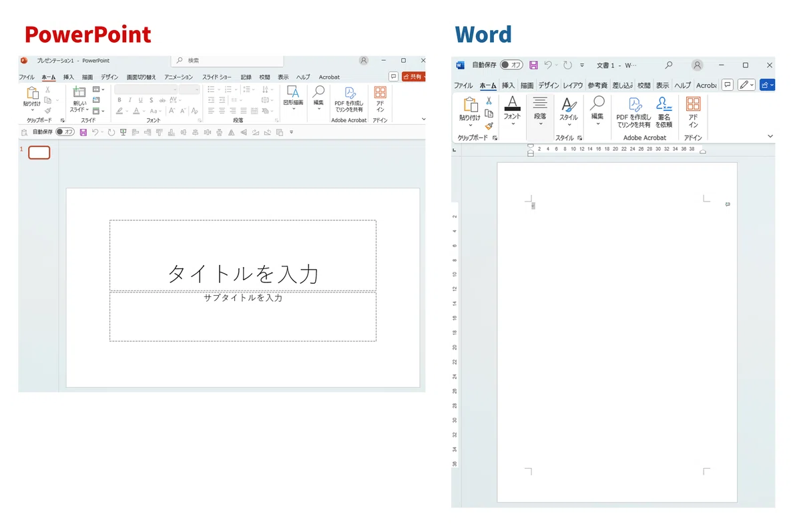Screen dimensions: 801x532
Task: Click the Word comments speech-bubble icon
Action: (x=727, y=85)
